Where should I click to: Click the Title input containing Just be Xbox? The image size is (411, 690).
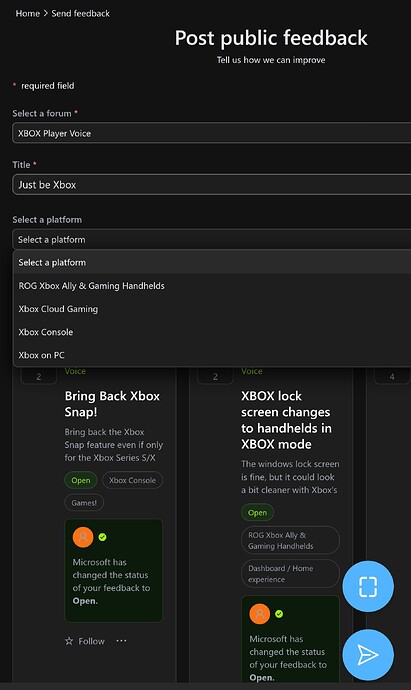pos(212,185)
